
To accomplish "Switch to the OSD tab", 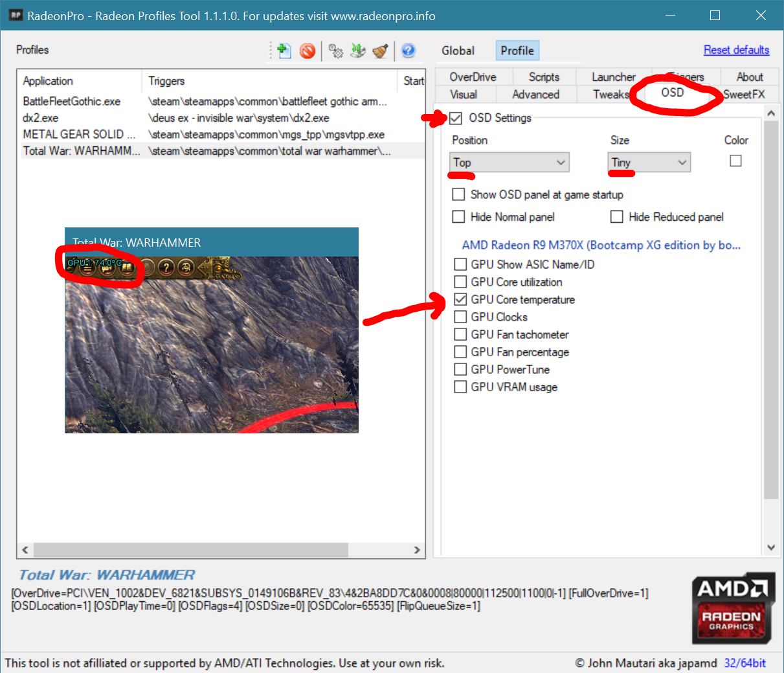I will coord(673,93).
